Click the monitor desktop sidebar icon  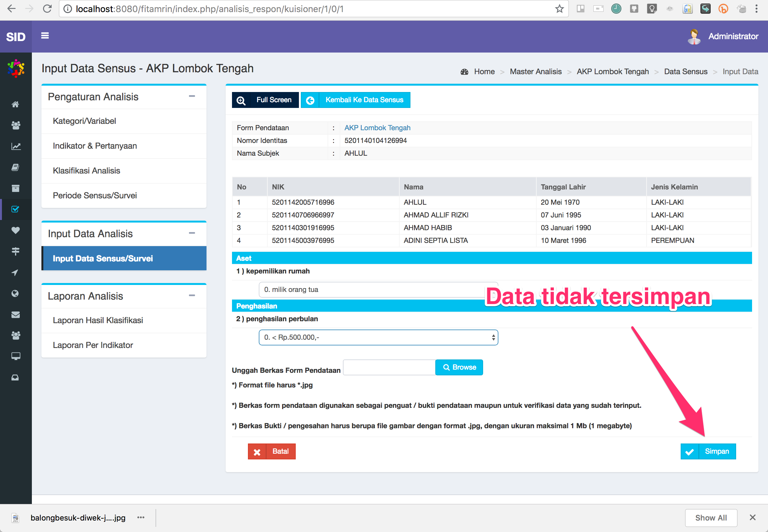click(15, 356)
